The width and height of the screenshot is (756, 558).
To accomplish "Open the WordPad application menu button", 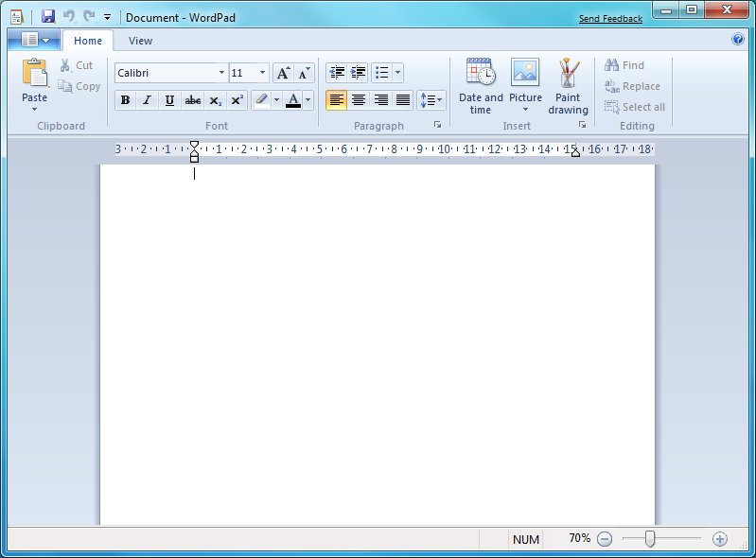I will (x=34, y=41).
